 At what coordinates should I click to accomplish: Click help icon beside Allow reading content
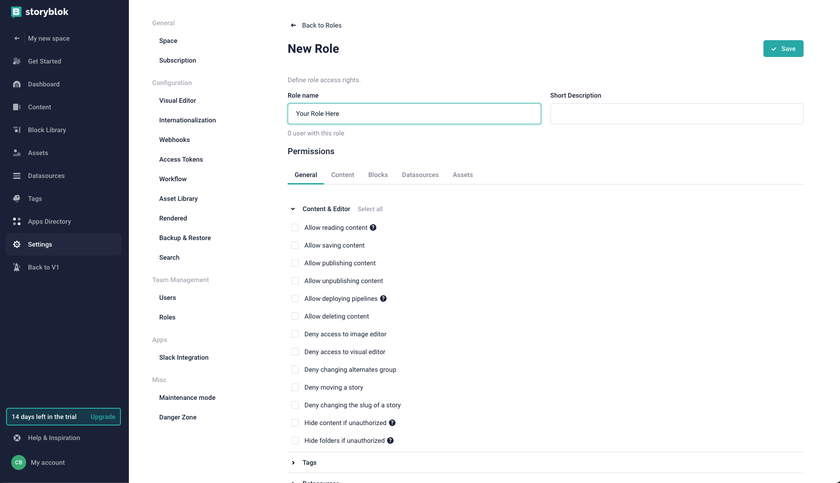tap(373, 228)
